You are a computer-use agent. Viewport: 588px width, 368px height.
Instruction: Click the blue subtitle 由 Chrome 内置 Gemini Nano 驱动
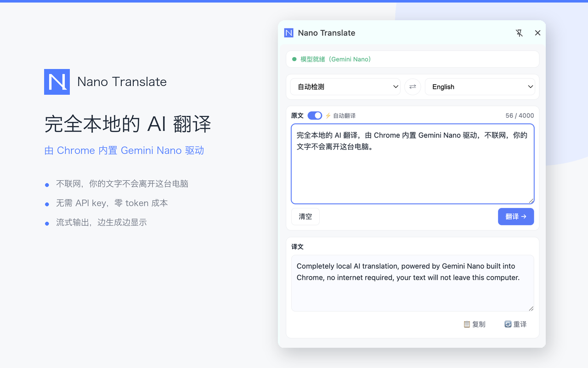[124, 150]
